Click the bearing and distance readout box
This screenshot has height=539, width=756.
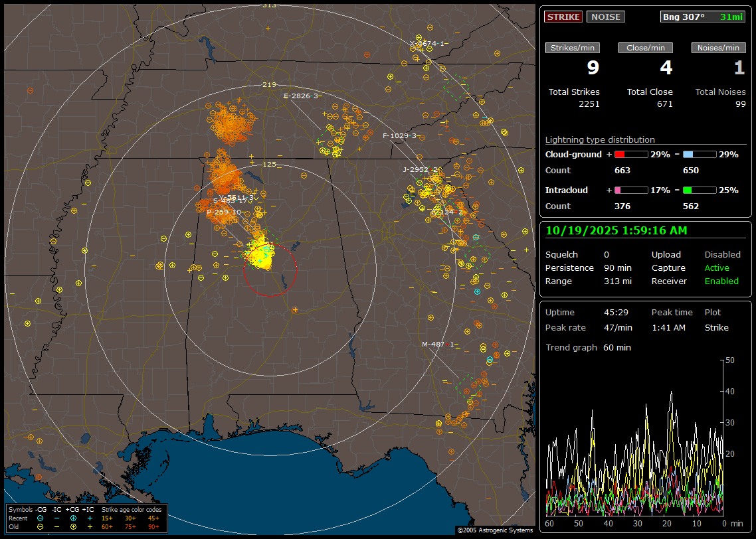[703, 17]
